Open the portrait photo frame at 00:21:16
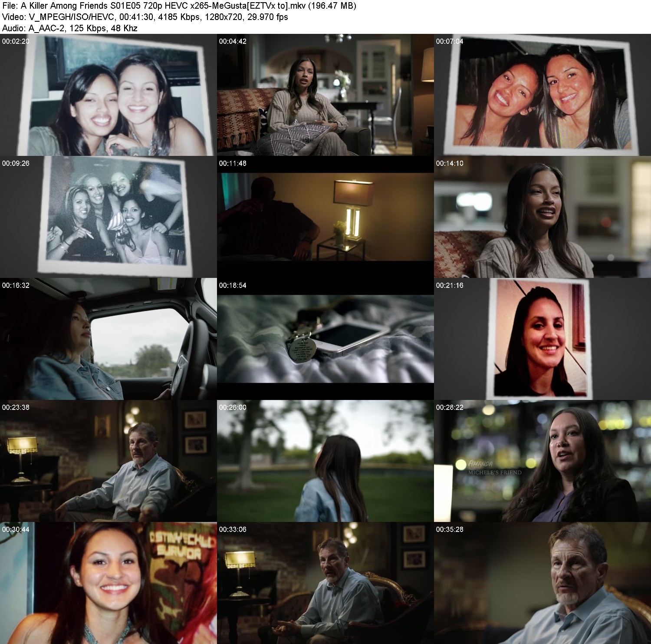 [542, 339]
